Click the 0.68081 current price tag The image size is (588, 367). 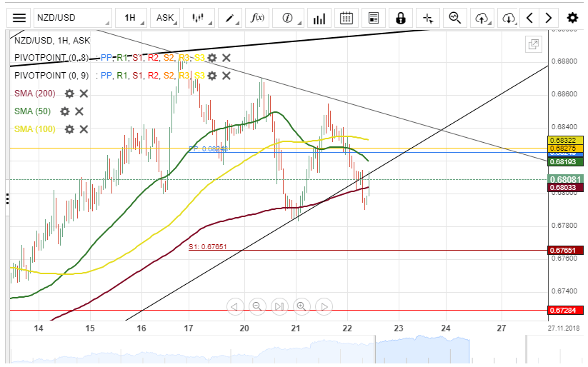click(x=566, y=179)
